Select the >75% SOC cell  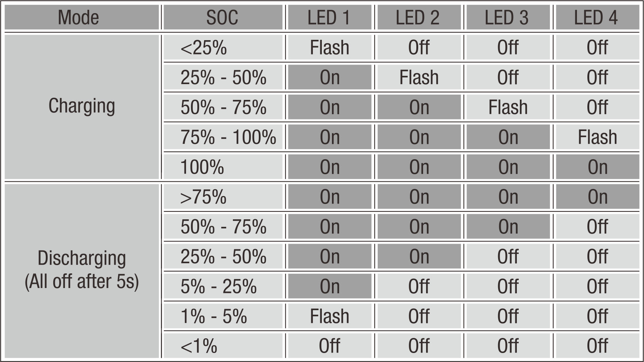click(x=223, y=196)
